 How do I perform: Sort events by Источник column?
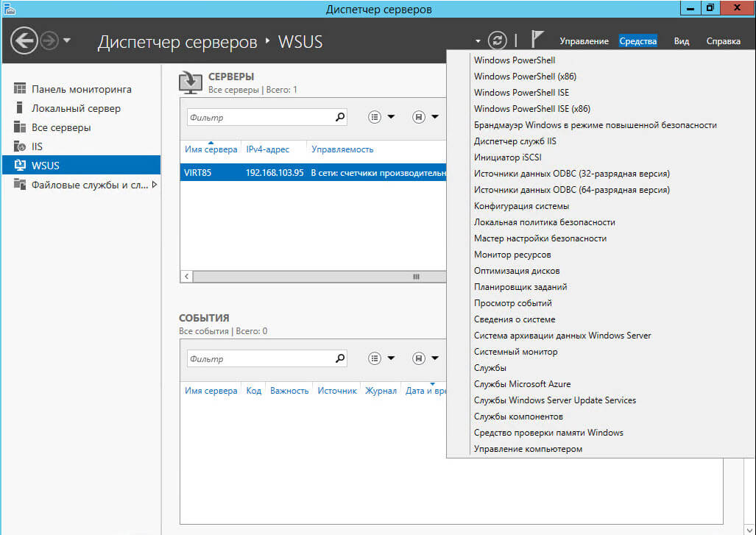pyautogui.click(x=337, y=391)
